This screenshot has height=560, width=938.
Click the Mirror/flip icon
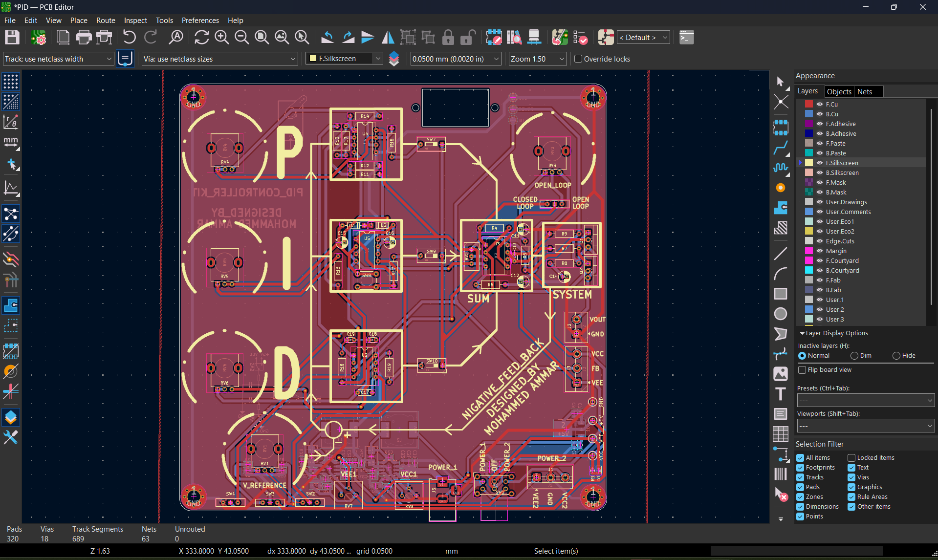[388, 38]
